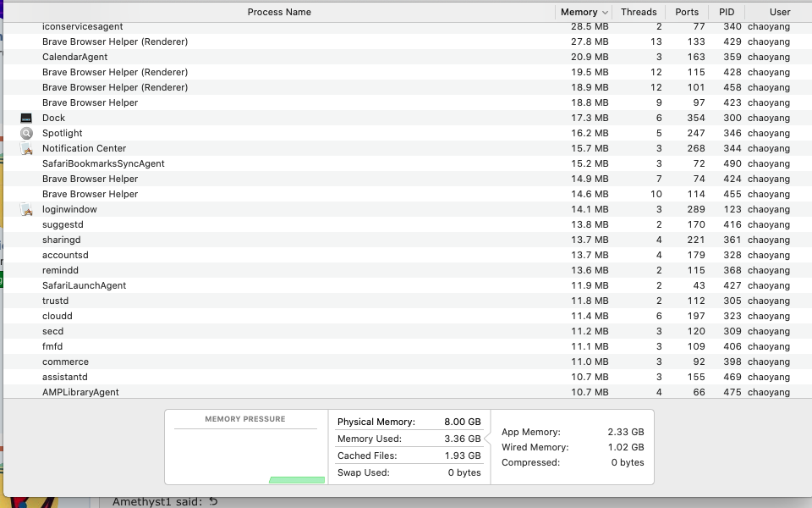Sort by PID column
The width and height of the screenshot is (812, 508).
(726, 12)
